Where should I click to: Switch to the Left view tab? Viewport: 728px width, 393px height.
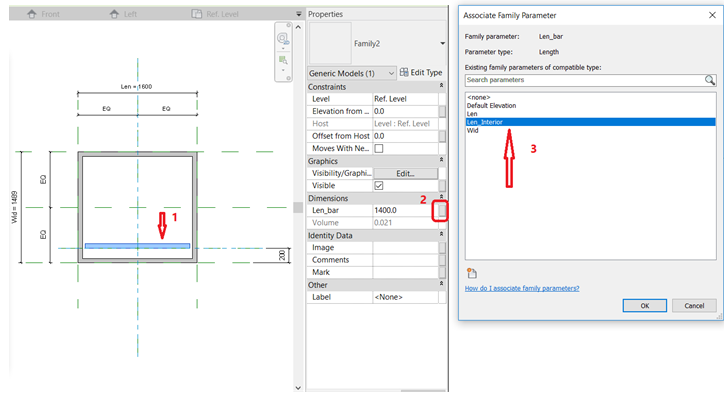coord(123,14)
